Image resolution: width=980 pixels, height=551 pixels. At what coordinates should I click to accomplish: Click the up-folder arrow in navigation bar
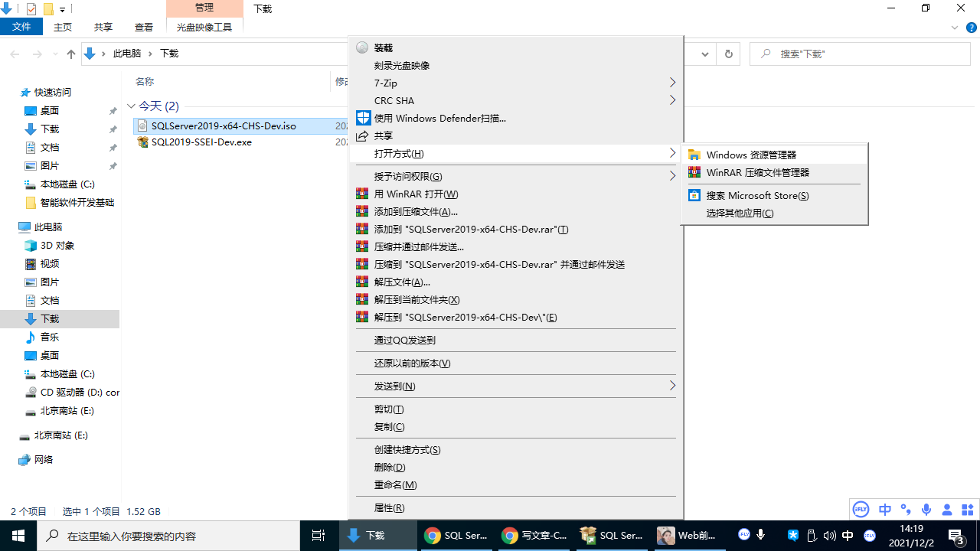pyautogui.click(x=71, y=54)
